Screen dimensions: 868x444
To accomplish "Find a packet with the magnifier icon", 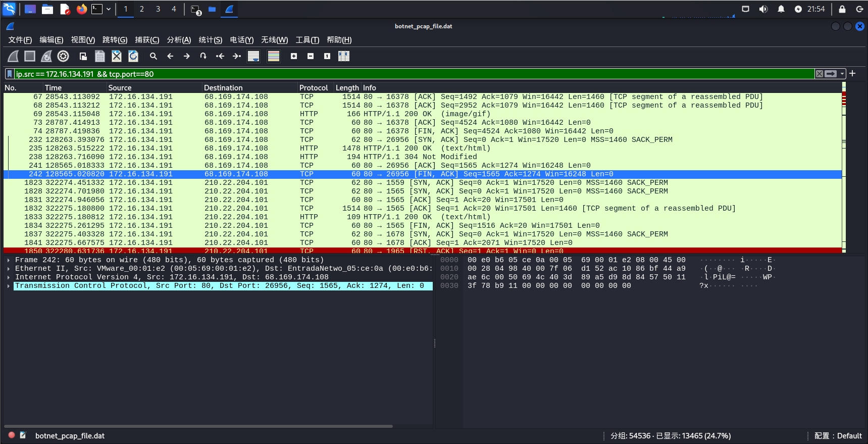I will pos(154,56).
